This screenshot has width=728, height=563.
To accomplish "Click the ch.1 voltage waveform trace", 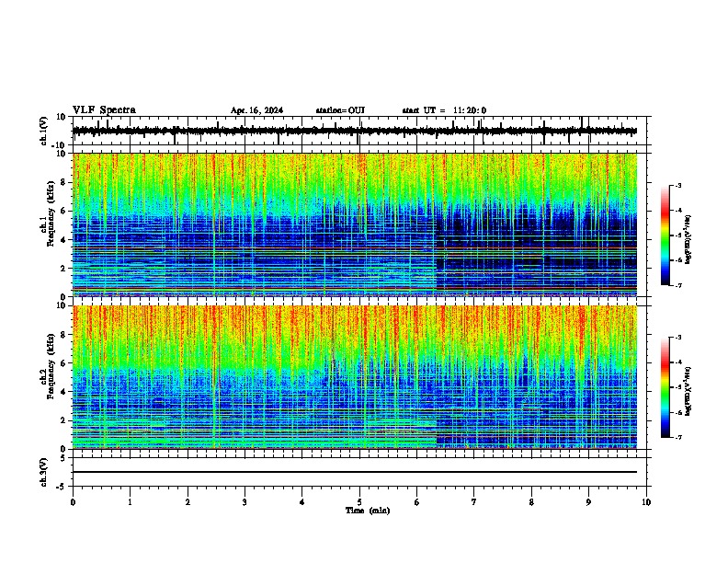I will (x=355, y=131).
